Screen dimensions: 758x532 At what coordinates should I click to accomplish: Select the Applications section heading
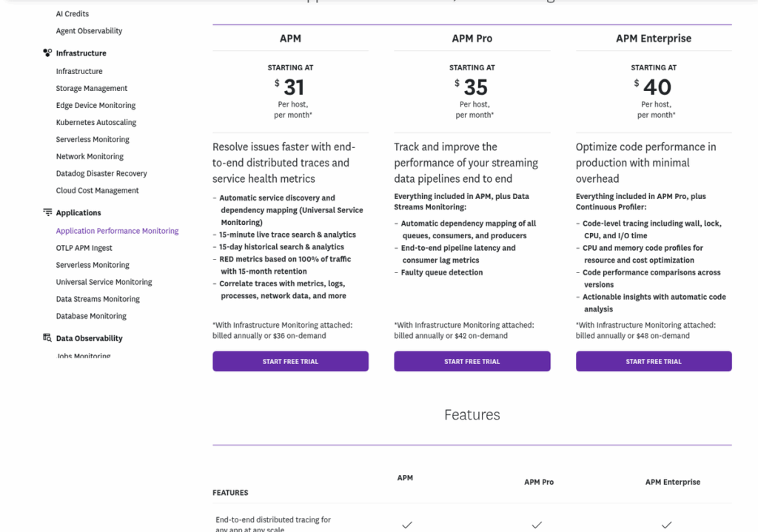click(78, 212)
